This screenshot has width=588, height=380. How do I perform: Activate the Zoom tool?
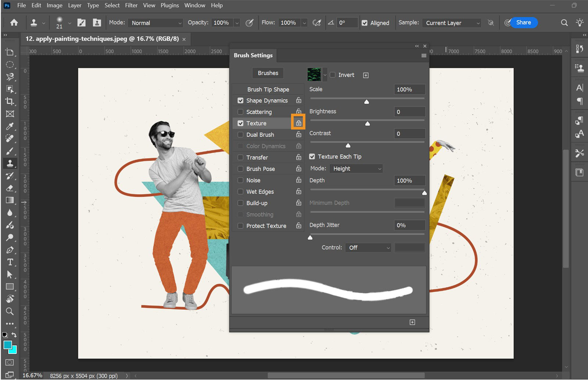[x=10, y=311]
